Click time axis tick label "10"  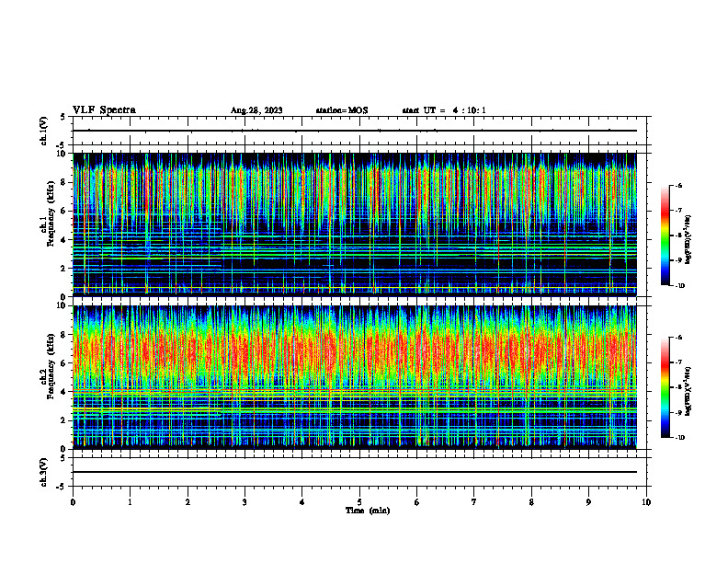(x=646, y=502)
